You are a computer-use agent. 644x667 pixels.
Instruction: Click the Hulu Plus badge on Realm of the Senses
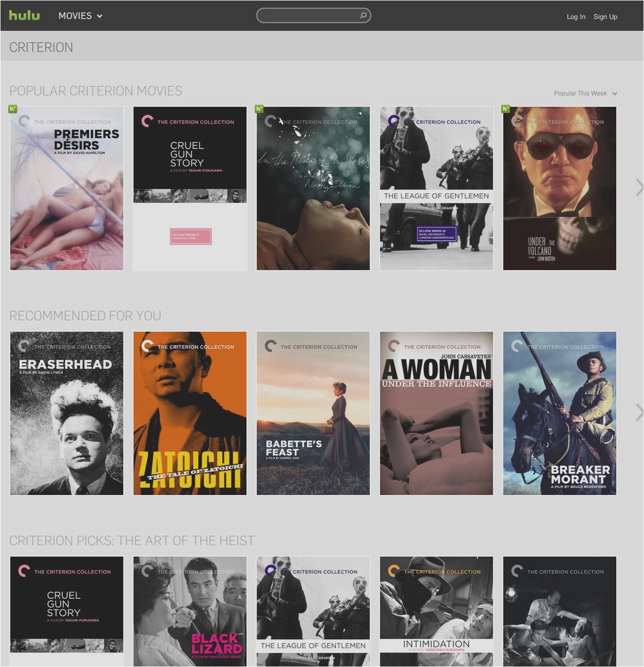259,108
